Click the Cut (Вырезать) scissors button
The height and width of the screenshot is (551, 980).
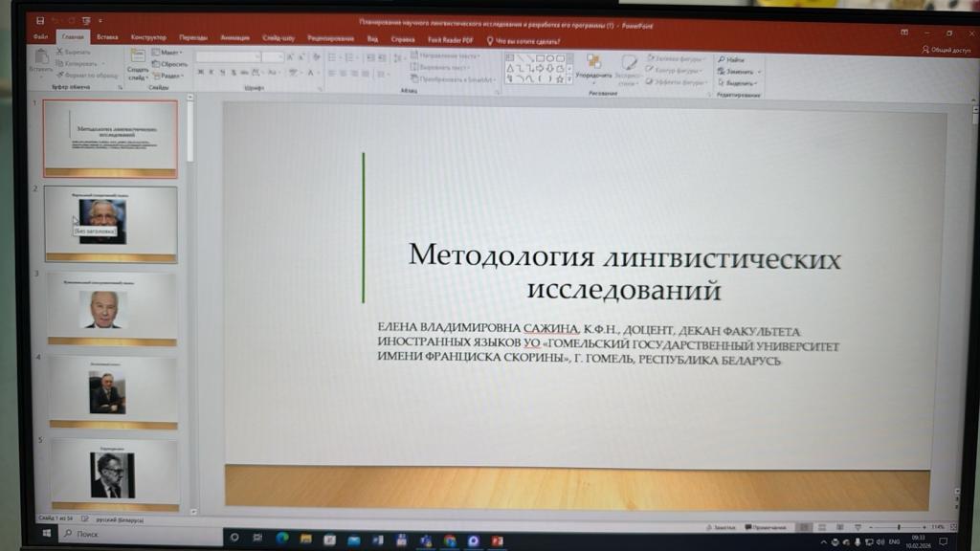75,52
